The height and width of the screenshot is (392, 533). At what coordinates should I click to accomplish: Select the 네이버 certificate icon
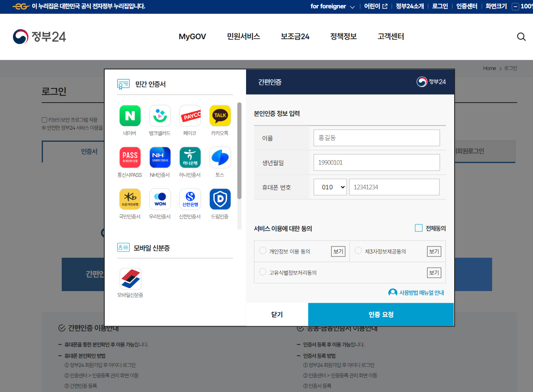130,116
